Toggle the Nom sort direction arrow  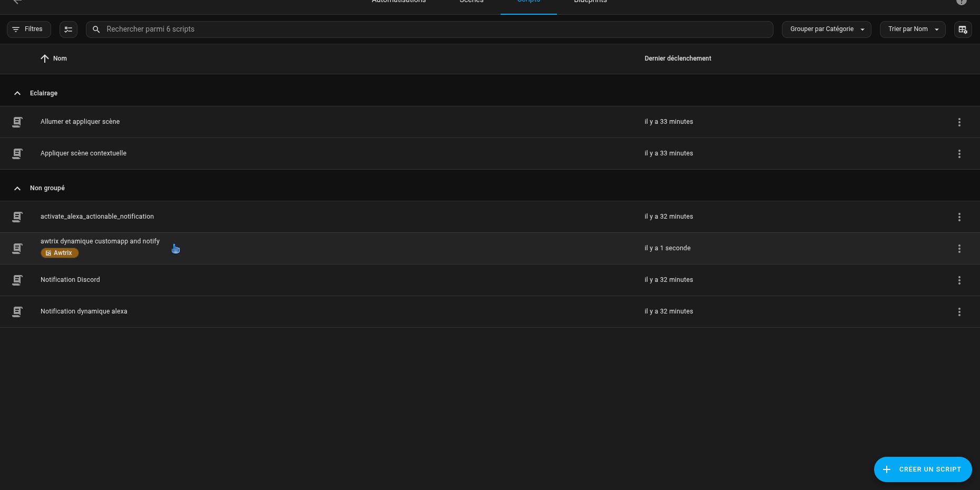45,58
